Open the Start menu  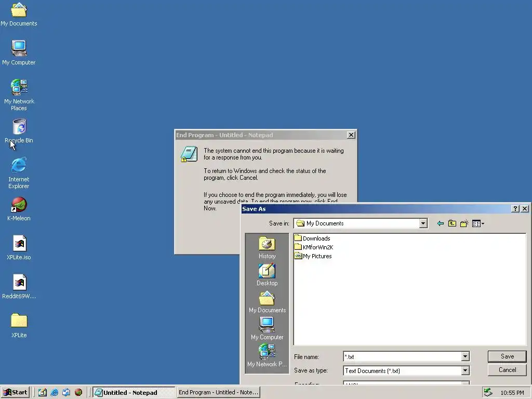click(x=15, y=393)
